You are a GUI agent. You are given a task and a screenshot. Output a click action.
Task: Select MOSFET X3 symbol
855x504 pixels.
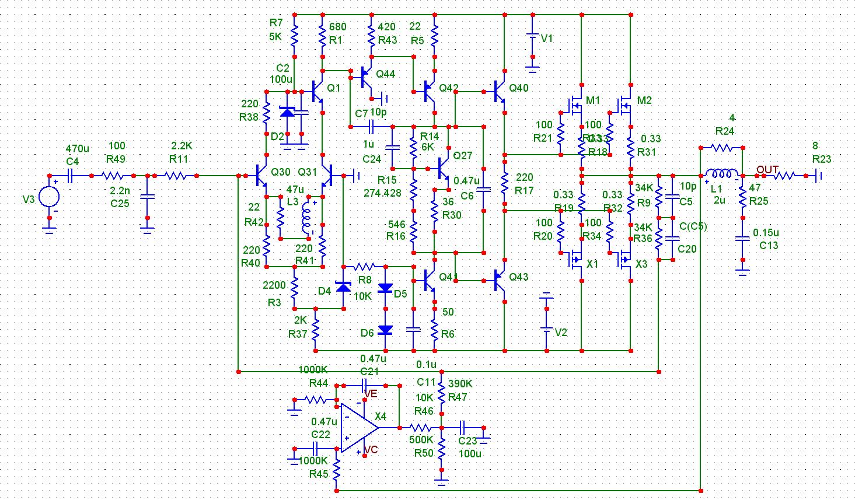(x=624, y=257)
